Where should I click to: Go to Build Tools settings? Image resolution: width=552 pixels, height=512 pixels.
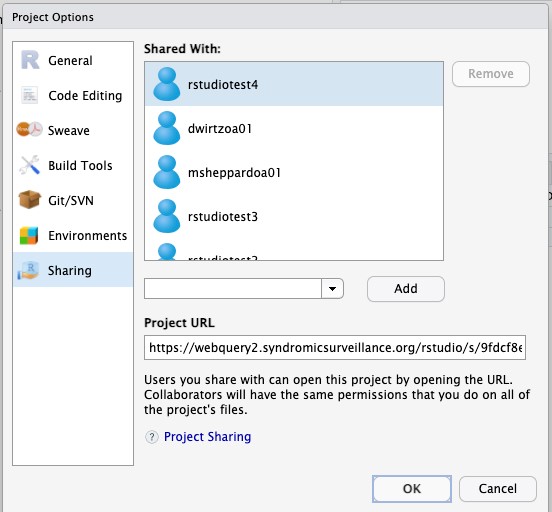[x=73, y=165]
